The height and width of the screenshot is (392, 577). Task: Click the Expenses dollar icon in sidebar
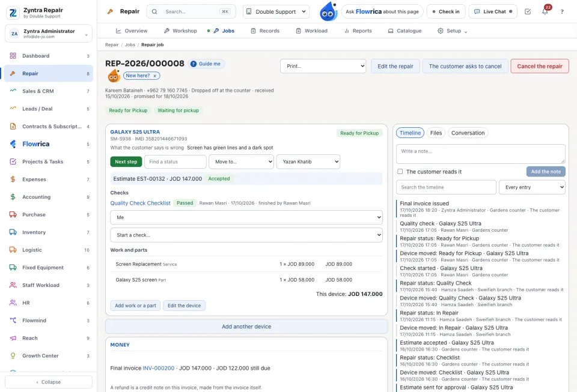coord(13,179)
